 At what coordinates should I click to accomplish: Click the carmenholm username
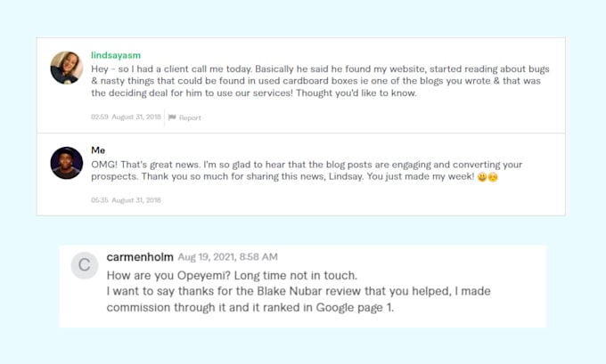pyautogui.click(x=140, y=256)
